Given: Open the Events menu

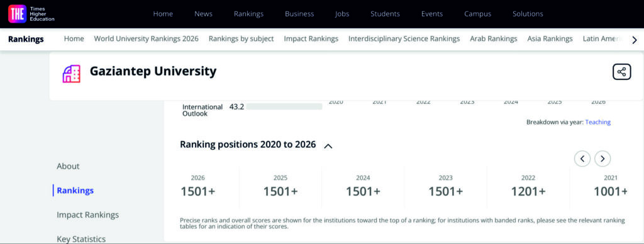Looking at the screenshot, I should (x=432, y=14).
